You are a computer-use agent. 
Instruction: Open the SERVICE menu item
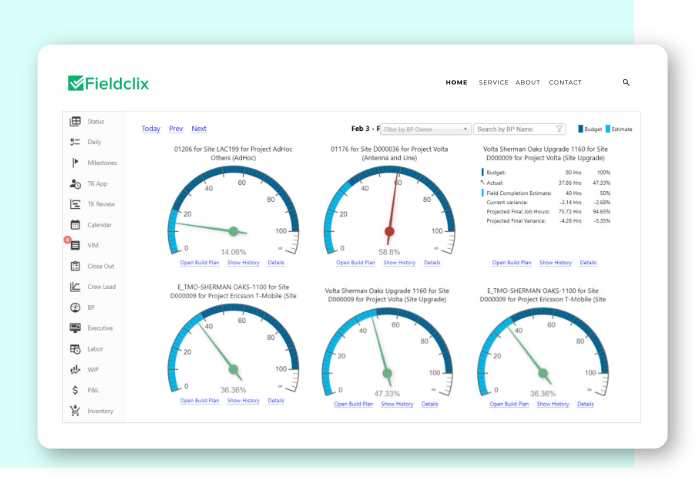click(x=494, y=83)
